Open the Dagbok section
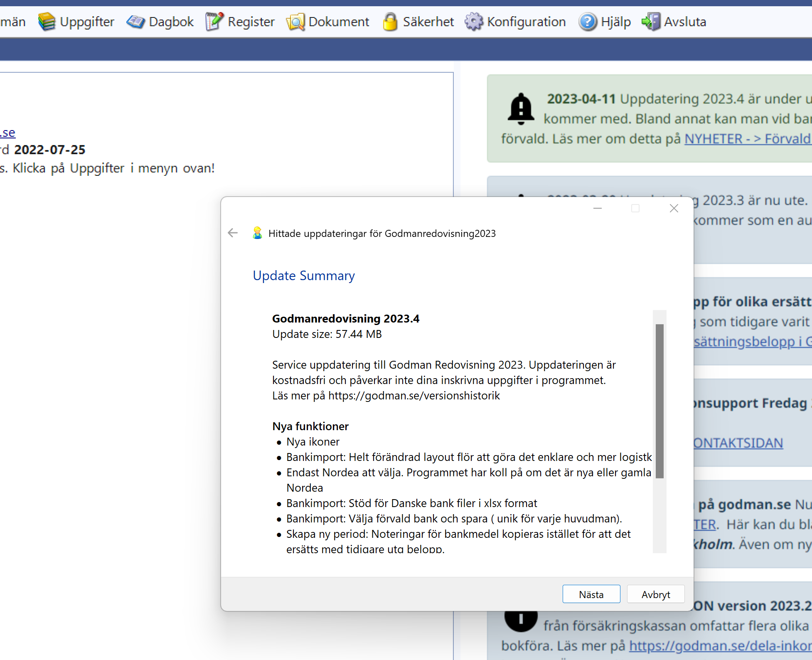 click(161, 21)
